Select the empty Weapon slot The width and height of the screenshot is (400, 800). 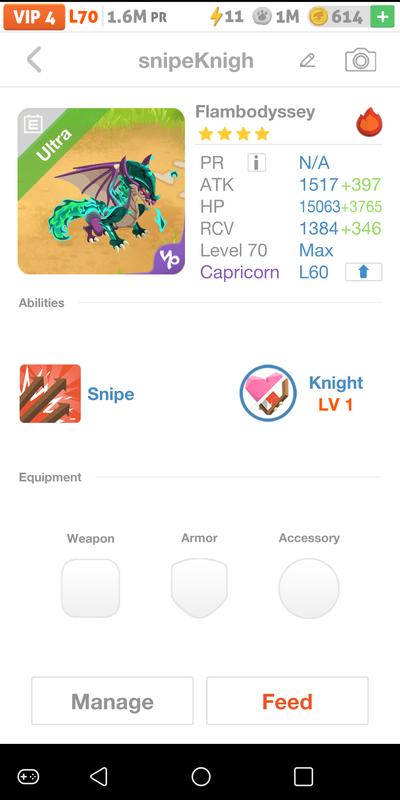(x=91, y=588)
